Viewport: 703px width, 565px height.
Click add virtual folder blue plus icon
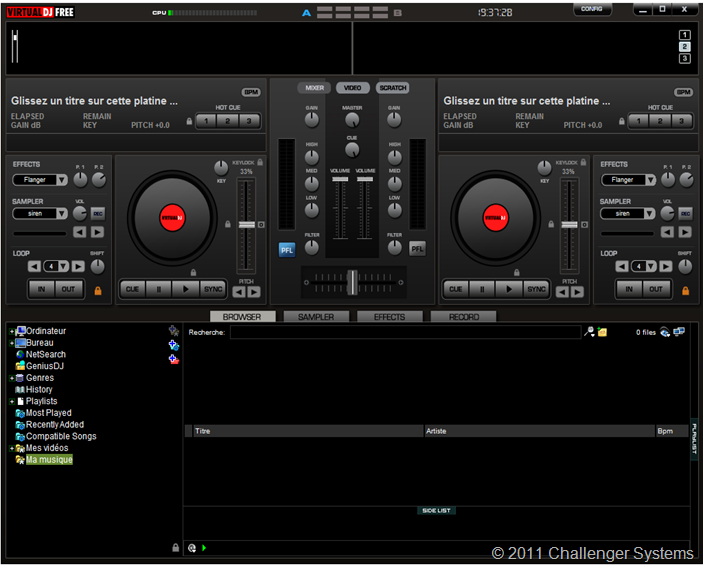coord(174,345)
